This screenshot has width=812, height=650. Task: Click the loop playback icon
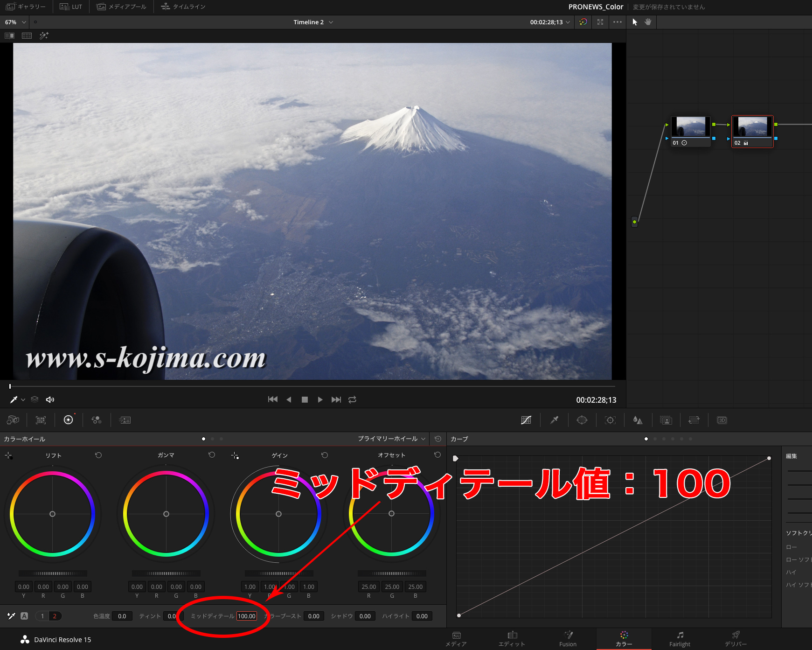click(353, 399)
